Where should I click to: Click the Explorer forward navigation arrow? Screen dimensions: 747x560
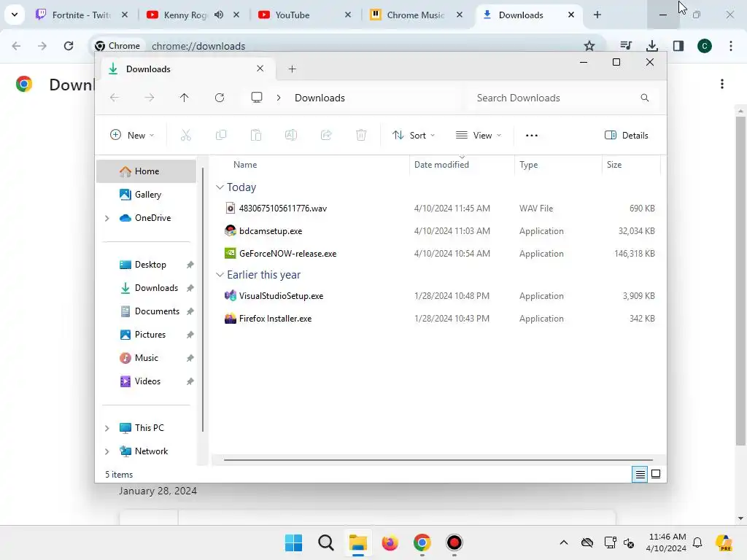tap(150, 98)
